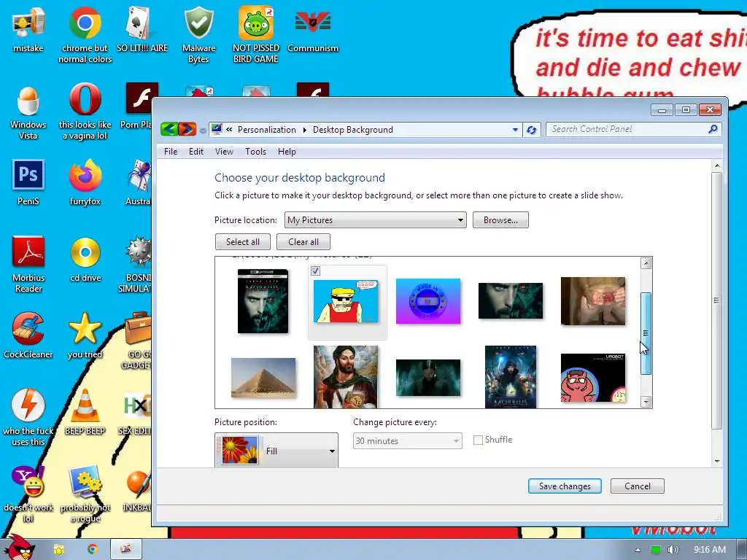
Task: Open the 'you tried' star icon
Action: (x=85, y=335)
